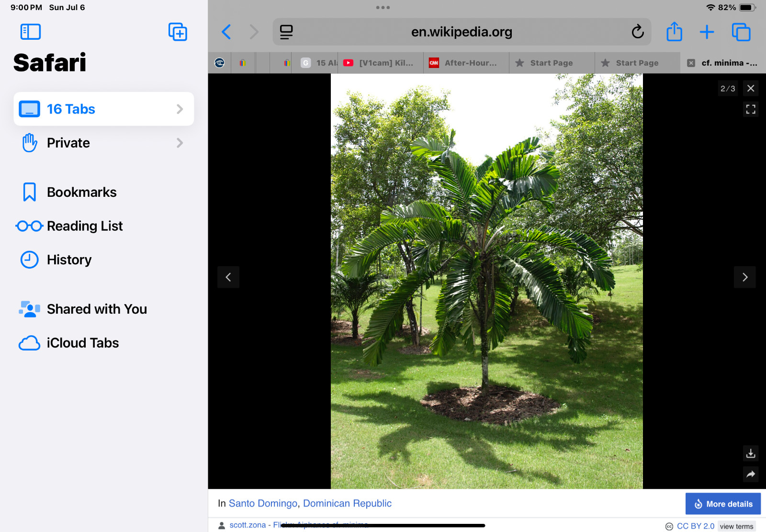Screen dimensions: 766x532
Task: Tap the Private hand icon
Action: click(x=30, y=143)
